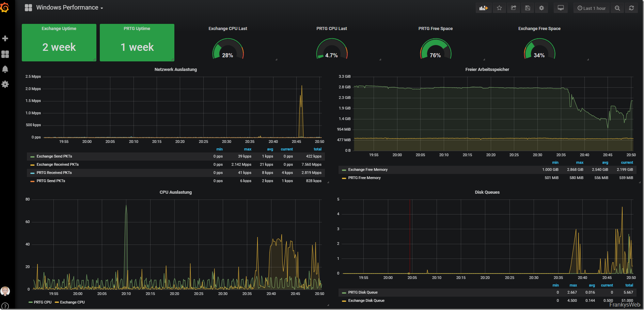The height and width of the screenshot is (310, 644).
Task: Open the Freier Arbeitsspeicher panel title menu
Action: click(x=487, y=70)
